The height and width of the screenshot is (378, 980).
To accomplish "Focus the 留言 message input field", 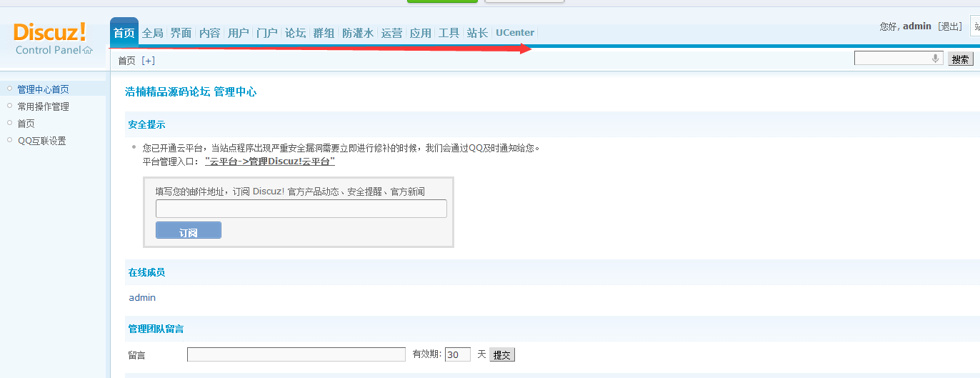I will (296, 354).
